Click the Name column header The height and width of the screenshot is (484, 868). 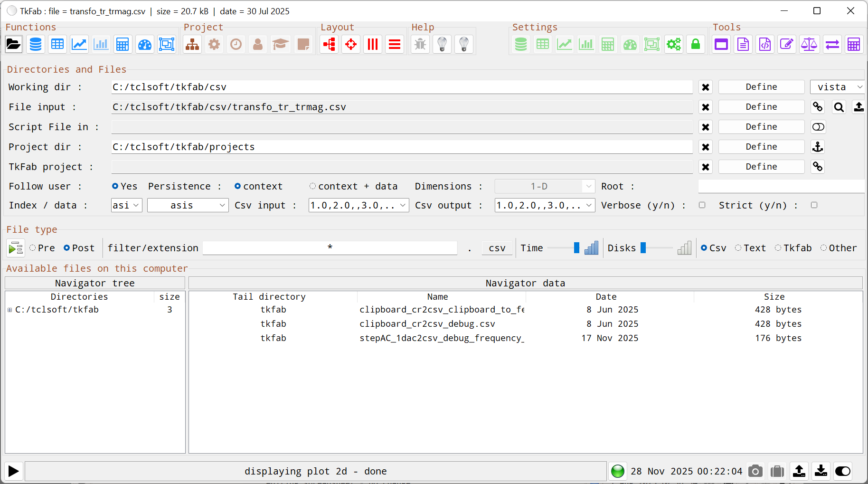[437, 297]
